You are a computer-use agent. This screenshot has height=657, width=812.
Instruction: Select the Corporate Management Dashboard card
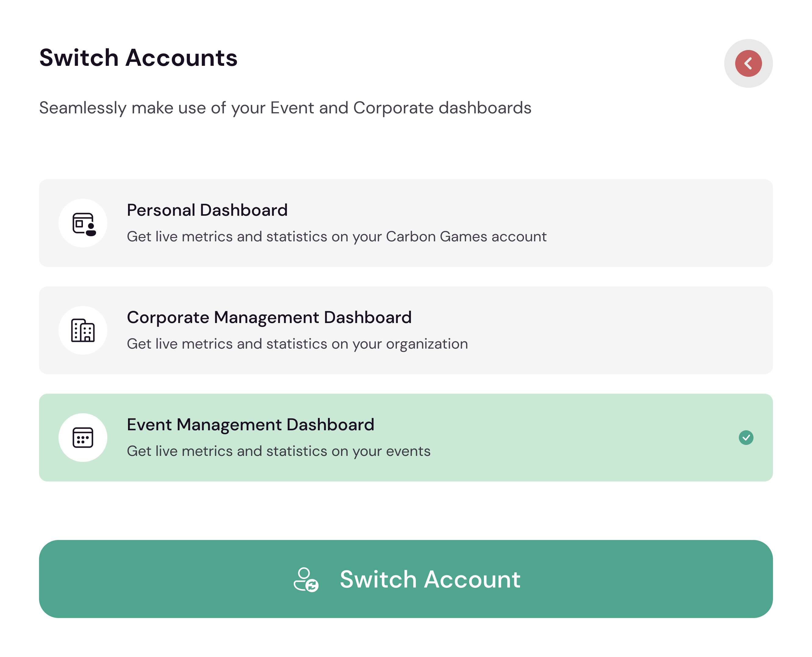[x=606, y=330]
